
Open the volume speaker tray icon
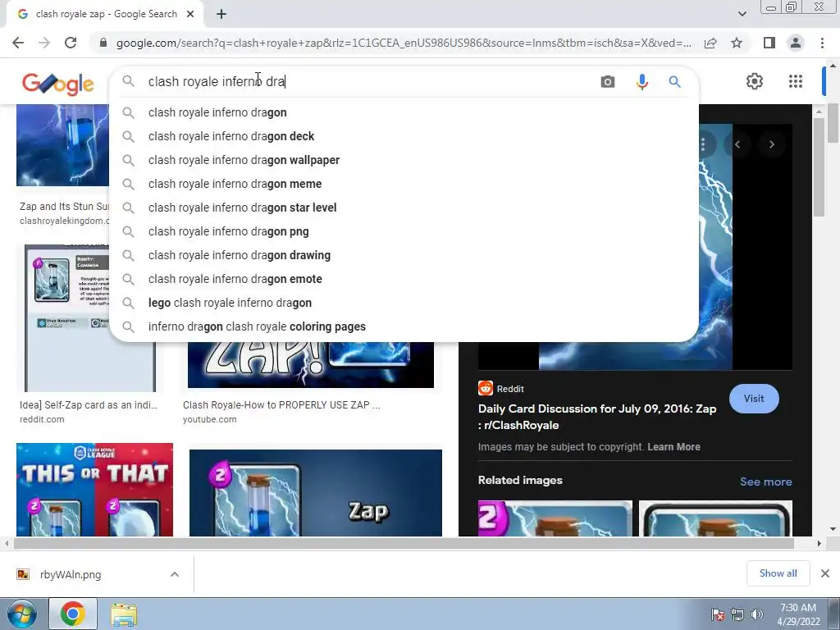757,614
